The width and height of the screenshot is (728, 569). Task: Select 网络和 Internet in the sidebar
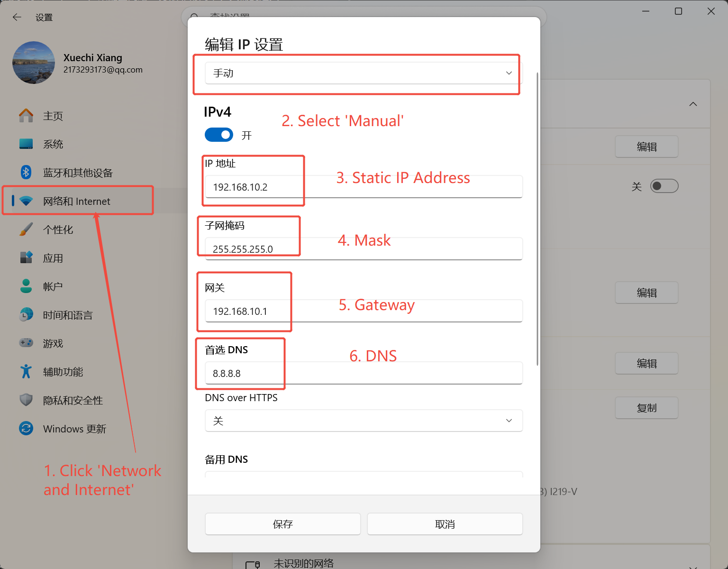(x=77, y=201)
